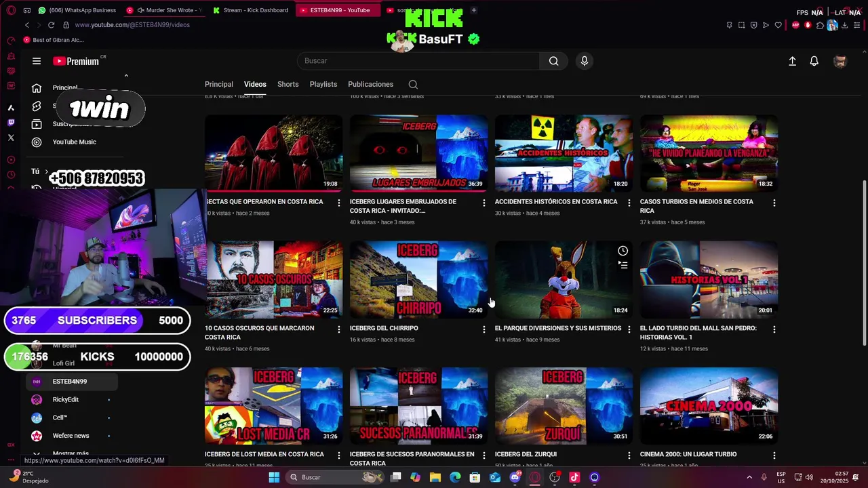This screenshot has width=868, height=488.
Task: Click the Windows taskbar search box
Action: 334,477
